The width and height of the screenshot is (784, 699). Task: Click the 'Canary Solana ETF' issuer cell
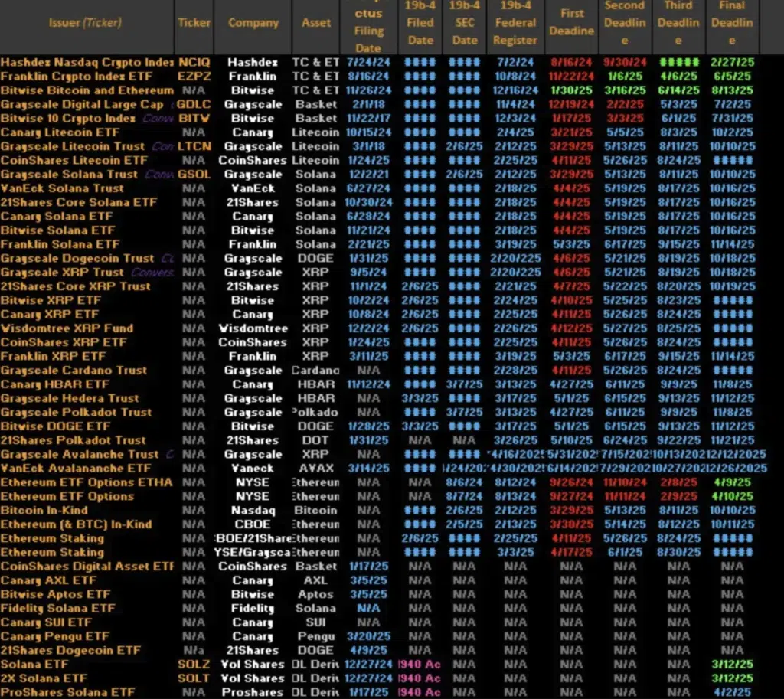[x=57, y=217]
